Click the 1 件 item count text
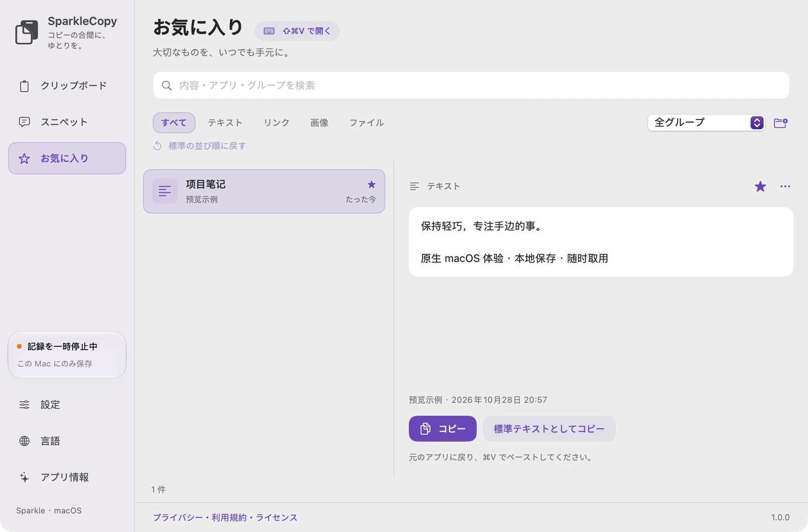This screenshot has width=808, height=532. click(x=158, y=490)
